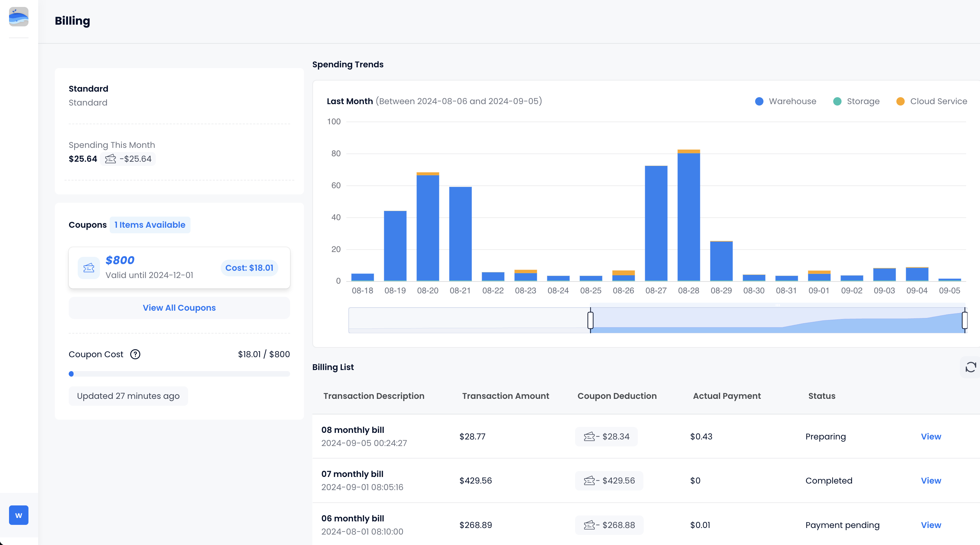Click the 2024-09-01 08:05:16 timestamp

tap(362, 487)
